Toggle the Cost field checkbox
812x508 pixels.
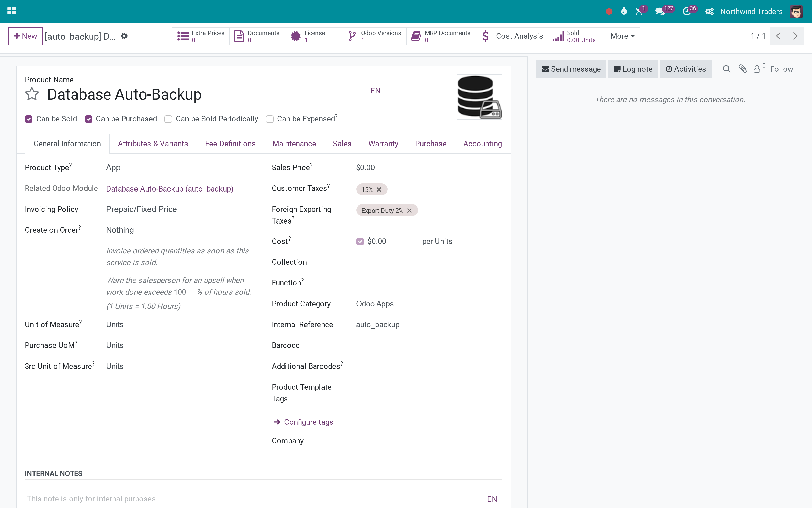[x=360, y=241]
